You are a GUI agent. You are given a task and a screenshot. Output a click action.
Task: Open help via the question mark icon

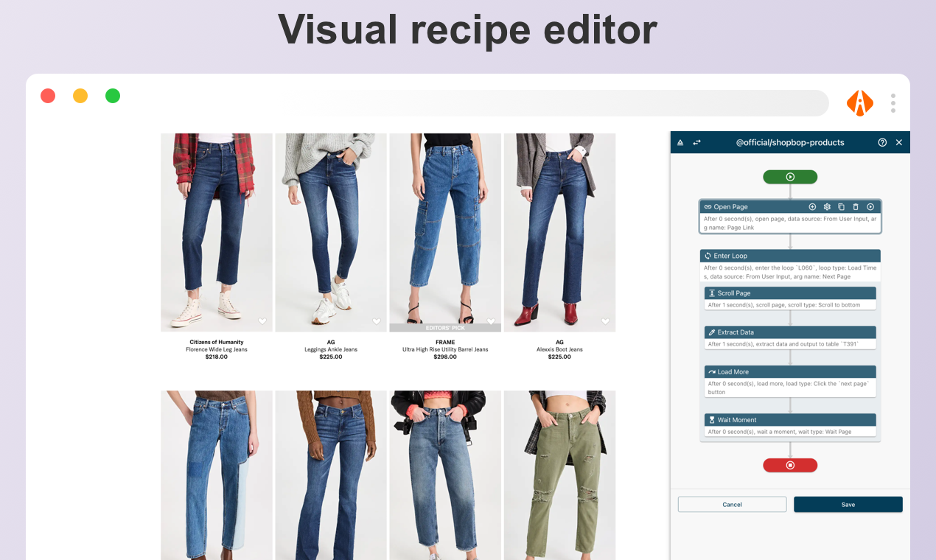click(x=882, y=142)
